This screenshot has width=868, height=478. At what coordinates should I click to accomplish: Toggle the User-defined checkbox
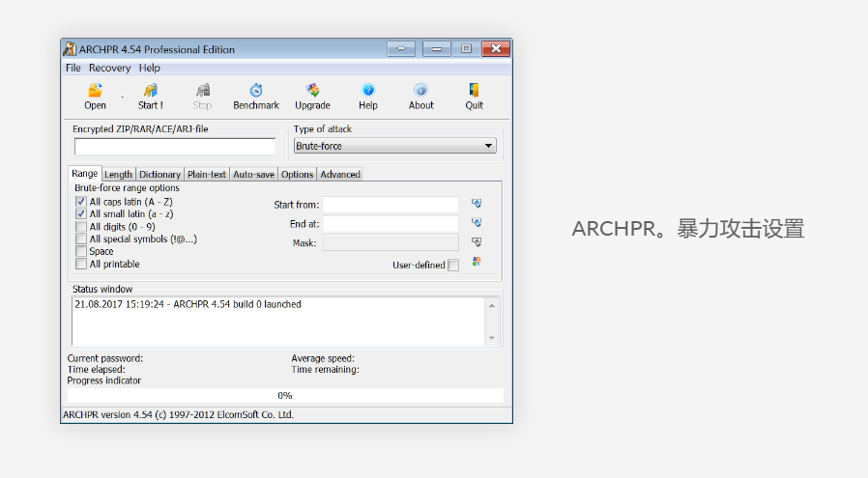(x=453, y=265)
